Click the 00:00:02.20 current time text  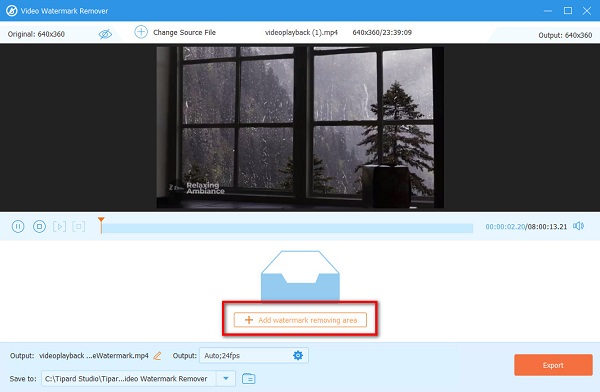click(505, 227)
